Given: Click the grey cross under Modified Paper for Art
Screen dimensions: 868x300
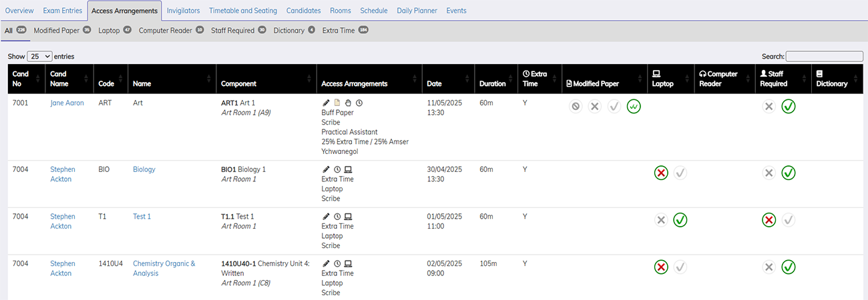Looking at the screenshot, I should point(595,107).
